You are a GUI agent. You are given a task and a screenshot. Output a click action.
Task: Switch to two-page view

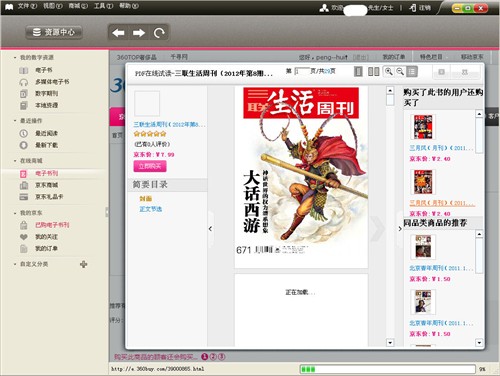[x=373, y=71]
